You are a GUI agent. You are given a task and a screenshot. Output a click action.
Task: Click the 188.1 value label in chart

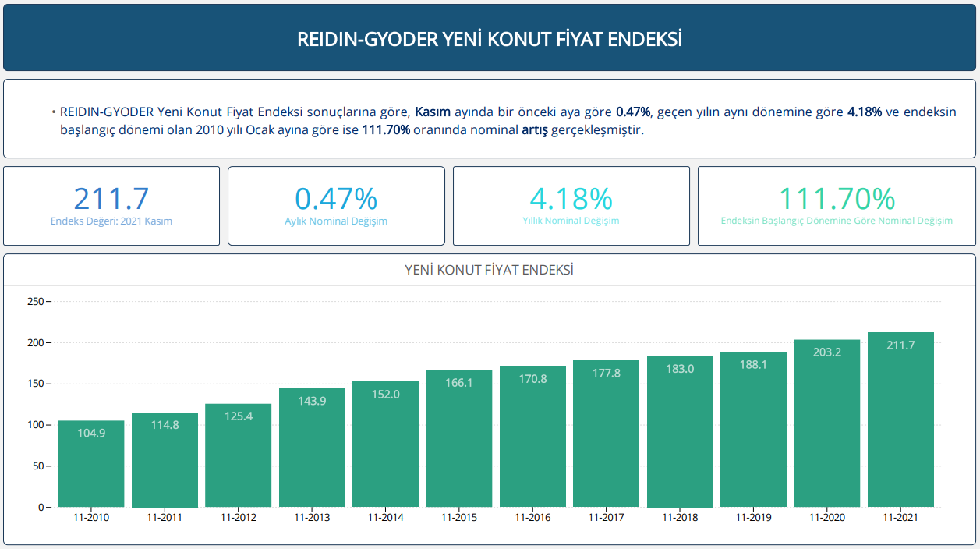click(x=754, y=364)
